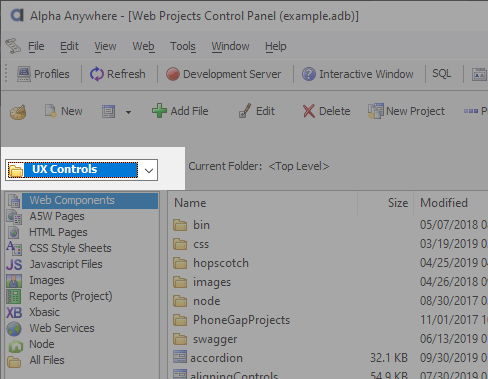Click the Web Components category icon

pos(14,201)
